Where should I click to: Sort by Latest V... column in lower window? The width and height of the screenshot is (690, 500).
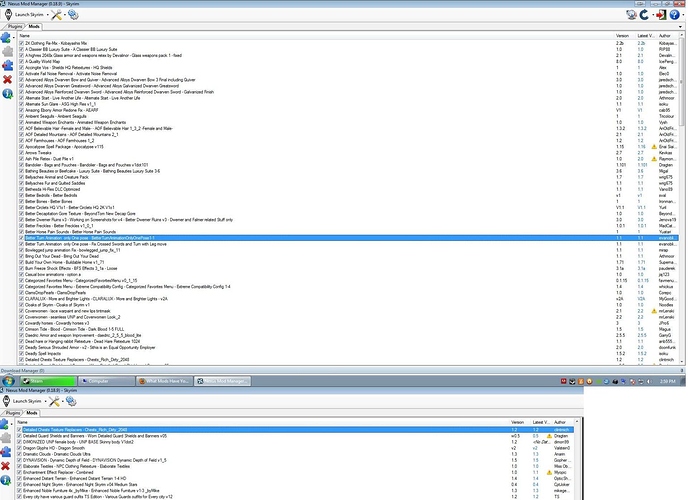coord(541,422)
